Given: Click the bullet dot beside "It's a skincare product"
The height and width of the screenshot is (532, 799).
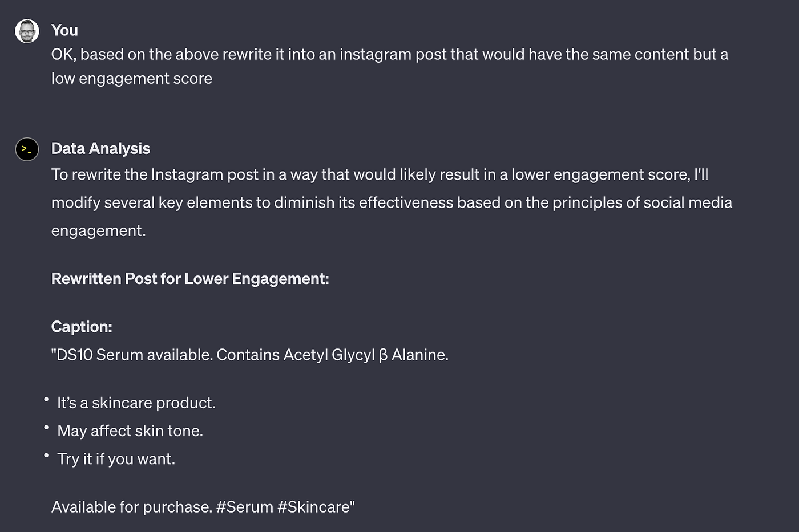Looking at the screenshot, I should pos(46,400).
